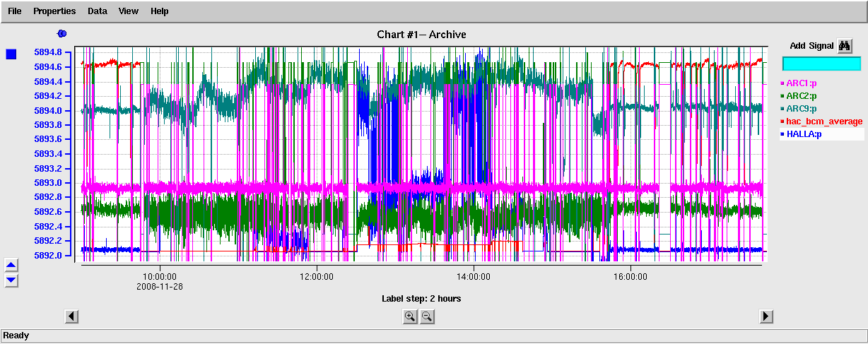Open the View menu
Viewport: 868px width, 344px height.
coord(129,11)
